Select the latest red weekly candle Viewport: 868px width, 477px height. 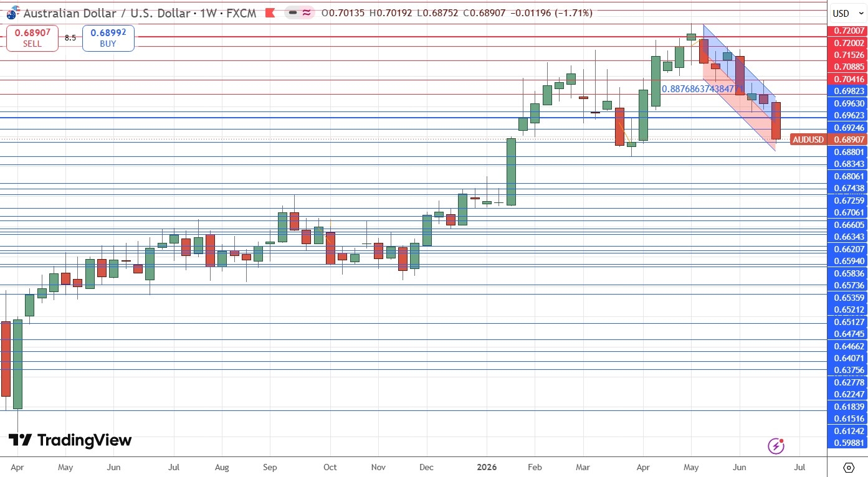(x=776, y=121)
